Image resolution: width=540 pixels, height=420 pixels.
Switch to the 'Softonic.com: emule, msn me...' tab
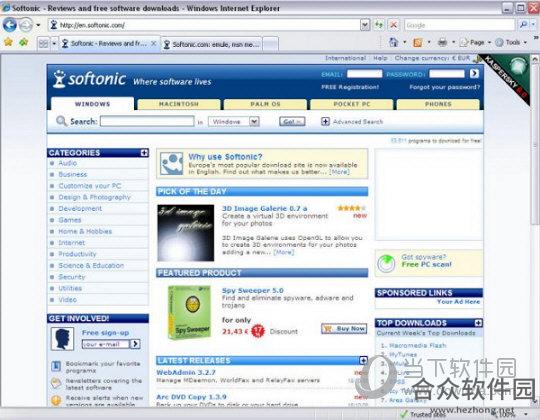[211, 44]
